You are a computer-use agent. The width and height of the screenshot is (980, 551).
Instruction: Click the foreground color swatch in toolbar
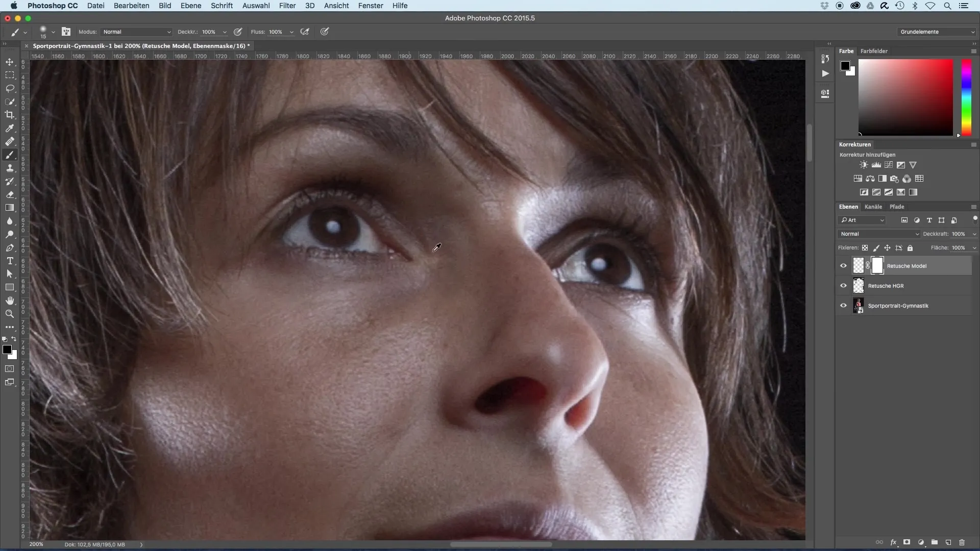tap(7, 349)
